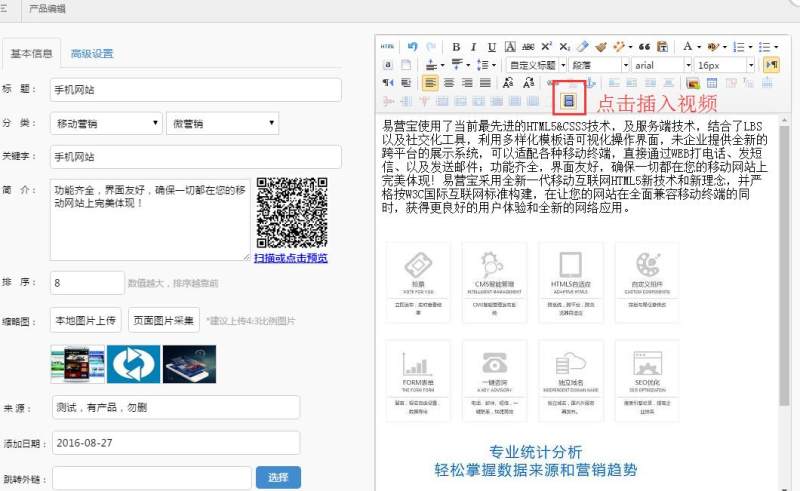The height and width of the screenshot is (491, 800).
Task: Click the insert video icon in the editor toolbar
Action: click(570, 101)
